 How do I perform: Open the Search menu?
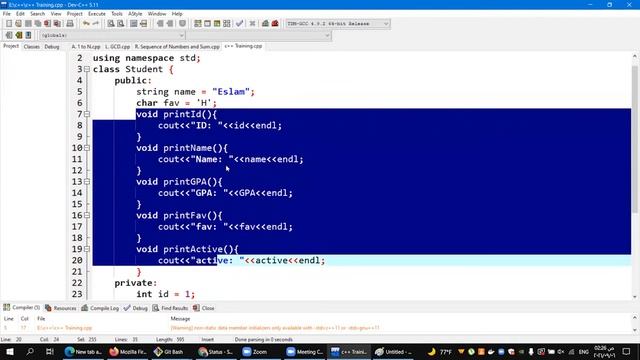(x=38, y=14)
